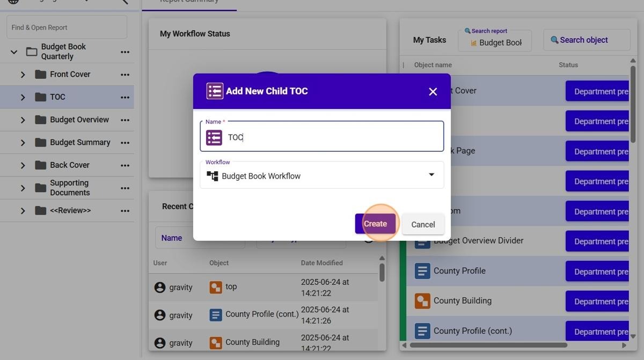Click the top object icon in Recent list
This screenshot has width=644, height=360.
point(216,287)
